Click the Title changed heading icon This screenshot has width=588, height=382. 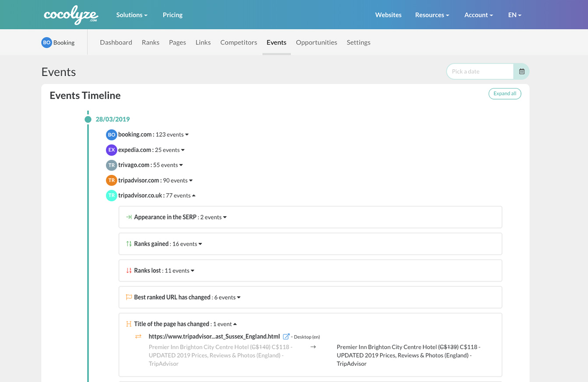pos(129,324)
